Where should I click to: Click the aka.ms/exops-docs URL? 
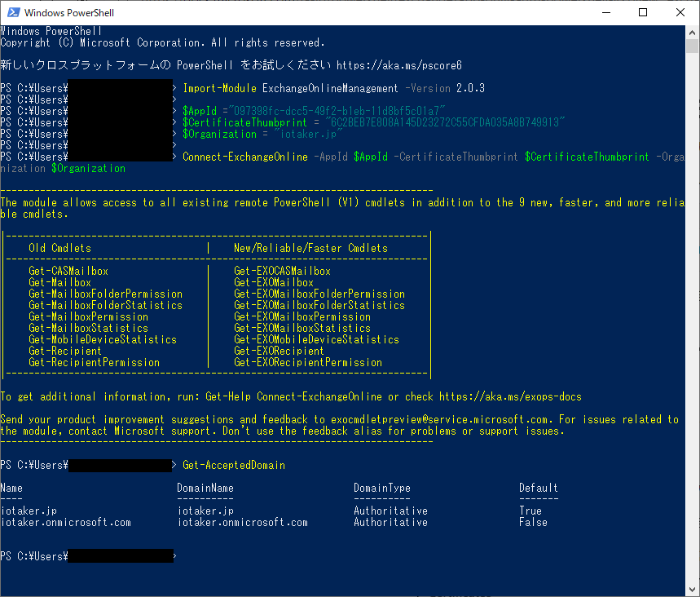511,396
